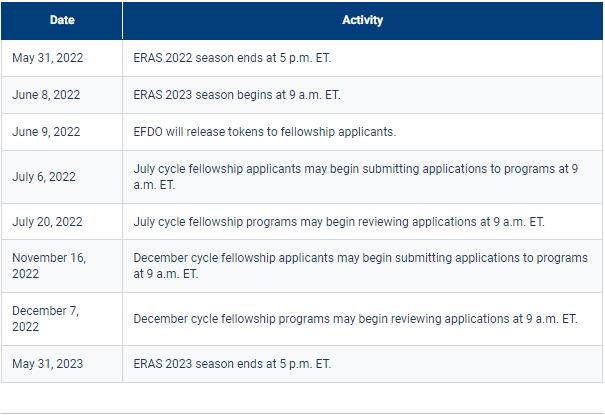Viewport: 605px width, 415px height.
Task: Select the July 6, 2022 date cell
Action: [62, 177]
